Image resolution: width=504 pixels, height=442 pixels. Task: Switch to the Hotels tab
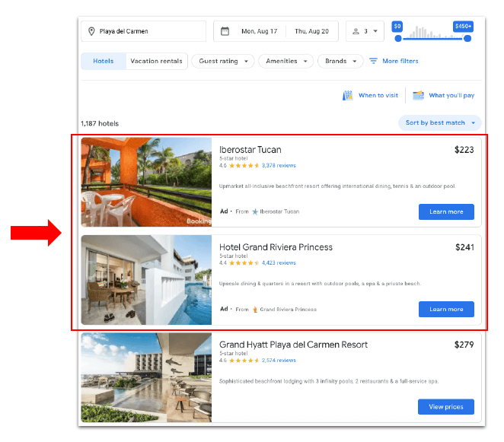(x=104, y=61)
